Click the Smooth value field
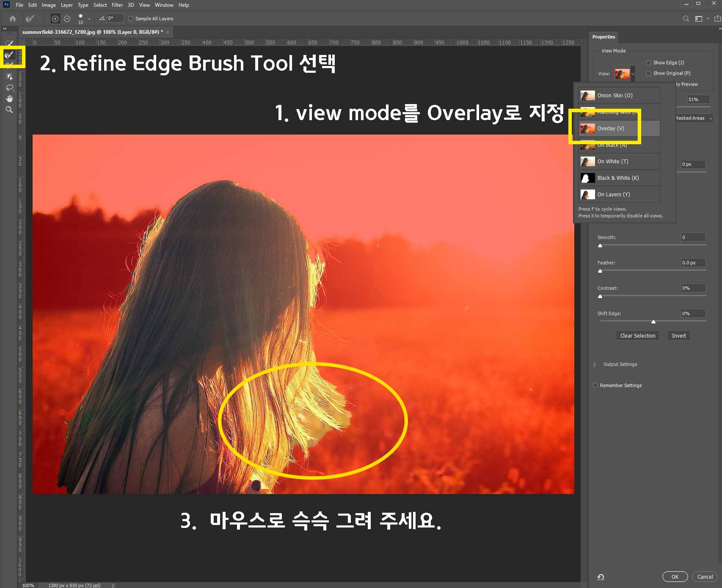 693,237
